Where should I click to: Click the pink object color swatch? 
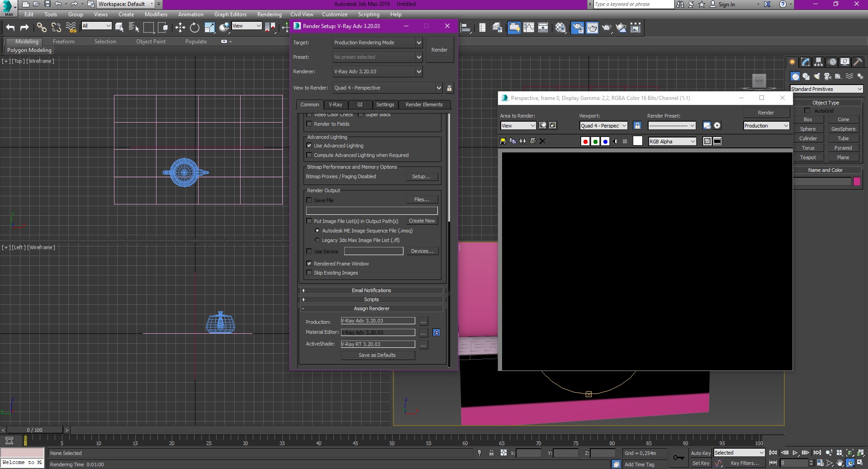click(857, 181)
